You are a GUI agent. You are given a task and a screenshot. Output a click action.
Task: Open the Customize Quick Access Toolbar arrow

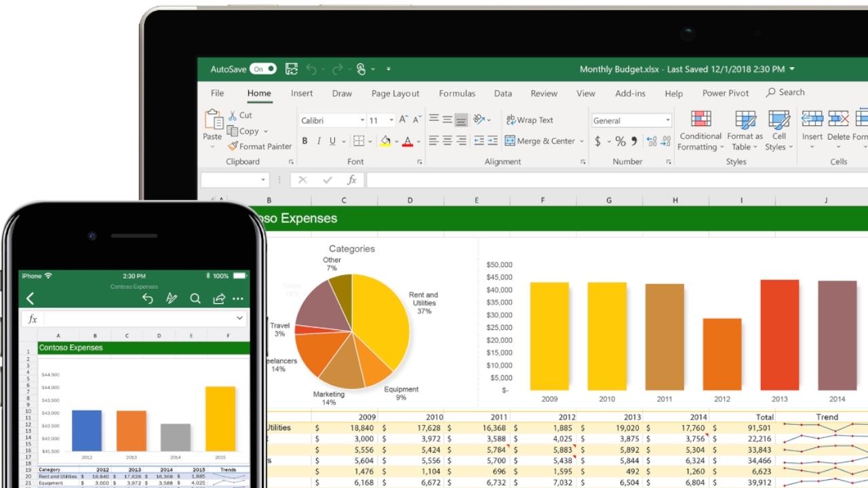(x=389, y=69)
